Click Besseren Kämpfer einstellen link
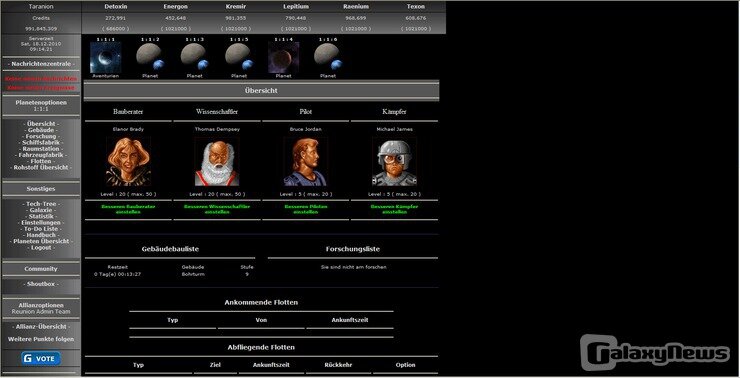740x378 pixels. coord(395,209)
